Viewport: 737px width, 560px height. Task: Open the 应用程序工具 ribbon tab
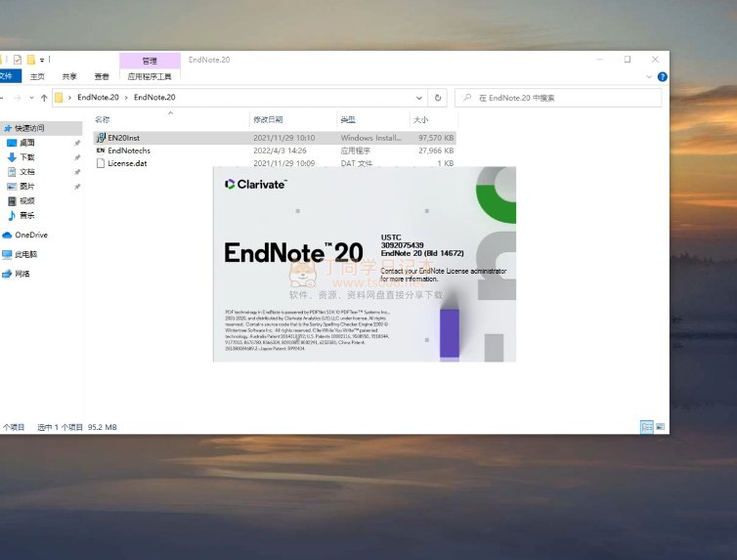pos(150,76)
